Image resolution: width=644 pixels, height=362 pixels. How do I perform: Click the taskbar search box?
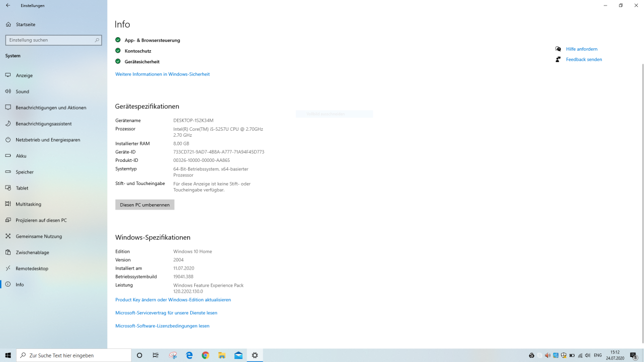tap(74, 355)
